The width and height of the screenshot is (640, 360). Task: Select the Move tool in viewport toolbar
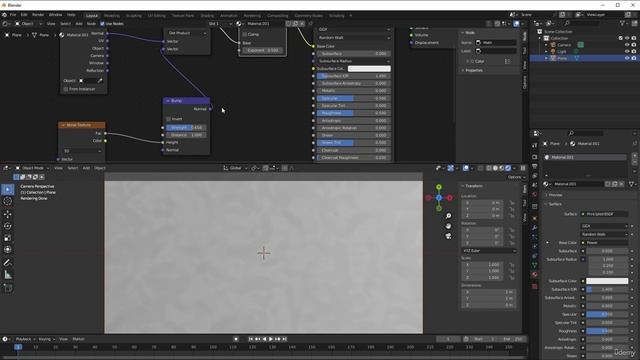click(x=8, y=214)
